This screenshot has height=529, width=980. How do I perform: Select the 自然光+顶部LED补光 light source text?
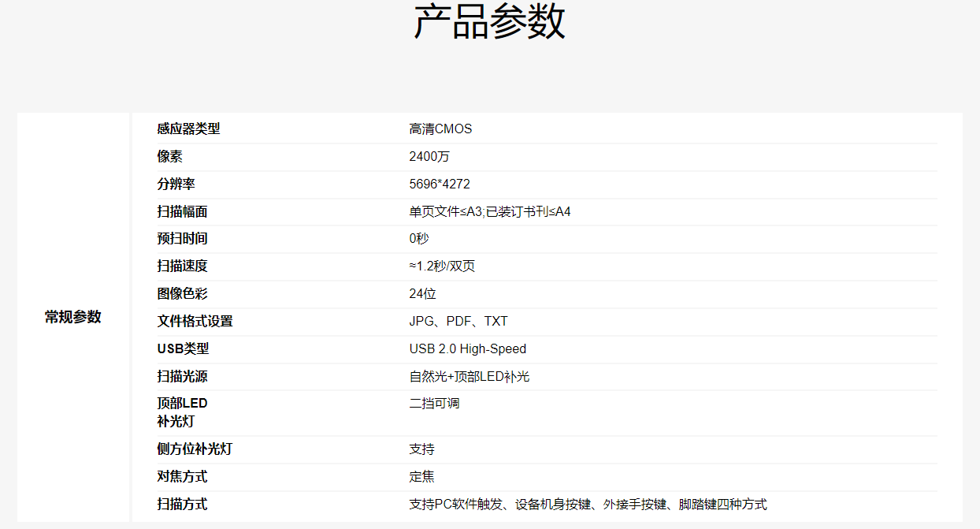[x=469, y=377]
